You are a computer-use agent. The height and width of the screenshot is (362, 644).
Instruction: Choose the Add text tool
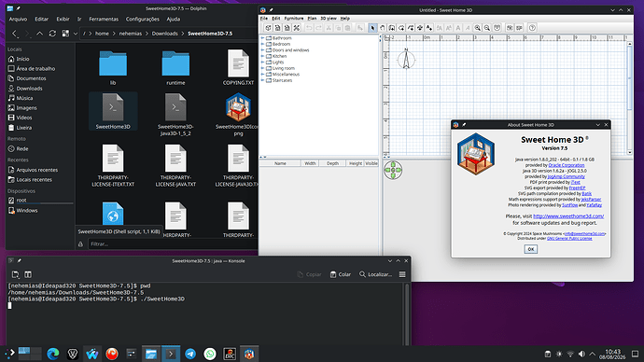429,28
